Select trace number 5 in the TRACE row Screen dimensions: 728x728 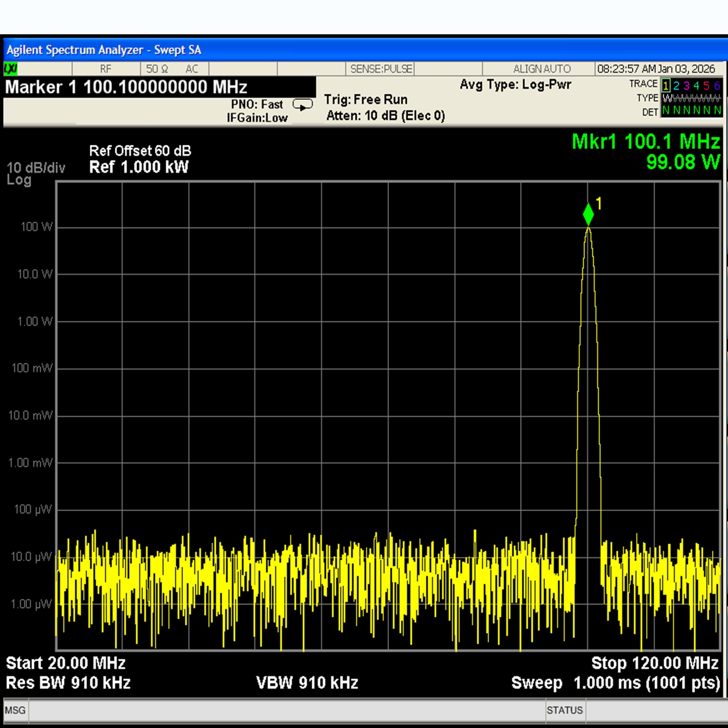point(706,85)
